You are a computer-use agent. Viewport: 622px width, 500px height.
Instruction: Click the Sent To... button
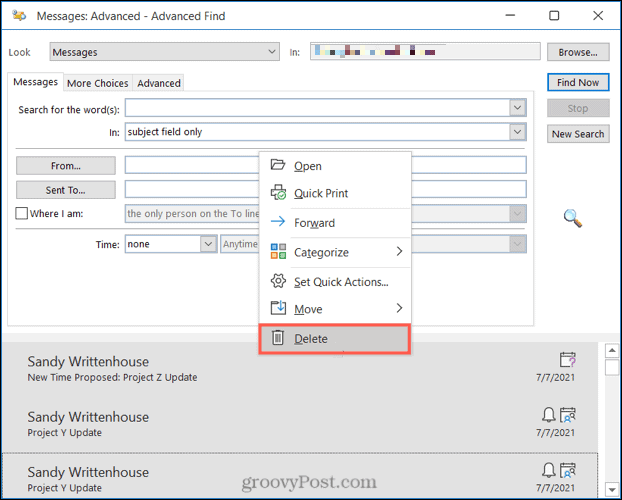click(x=66, y=190)
